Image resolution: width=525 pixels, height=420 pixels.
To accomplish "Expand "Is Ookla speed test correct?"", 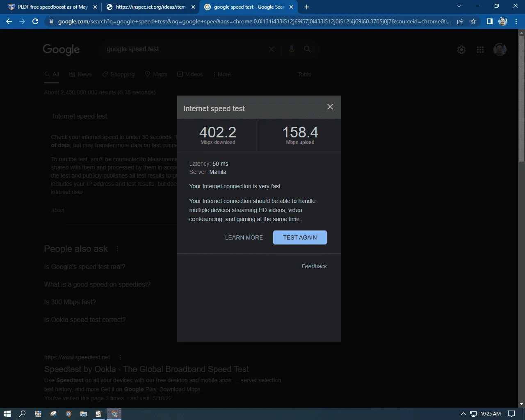I will (85, 320).
